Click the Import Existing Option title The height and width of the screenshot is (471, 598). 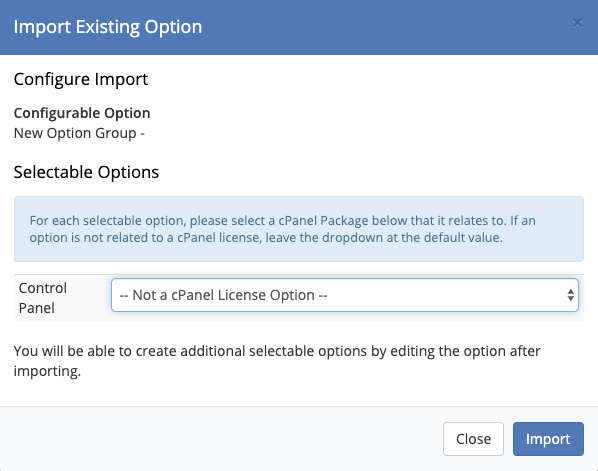(x=108, y=27)
